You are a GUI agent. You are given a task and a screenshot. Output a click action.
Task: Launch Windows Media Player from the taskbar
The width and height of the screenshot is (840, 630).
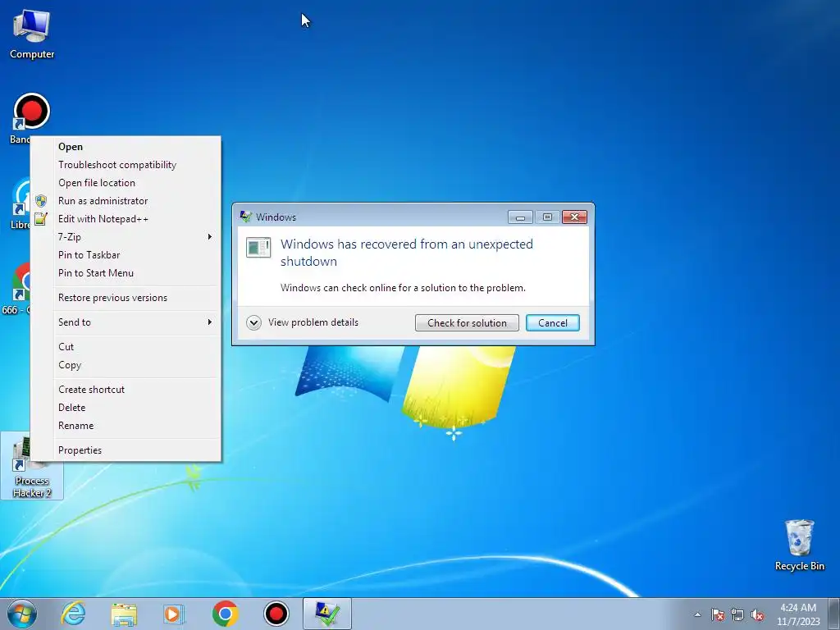[x=174, y=614]
